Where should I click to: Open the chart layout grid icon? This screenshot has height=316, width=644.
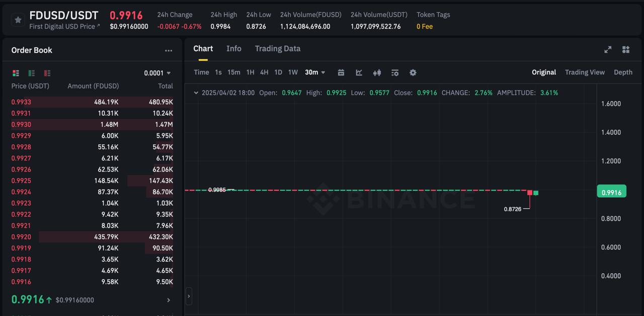click(626, 49)
